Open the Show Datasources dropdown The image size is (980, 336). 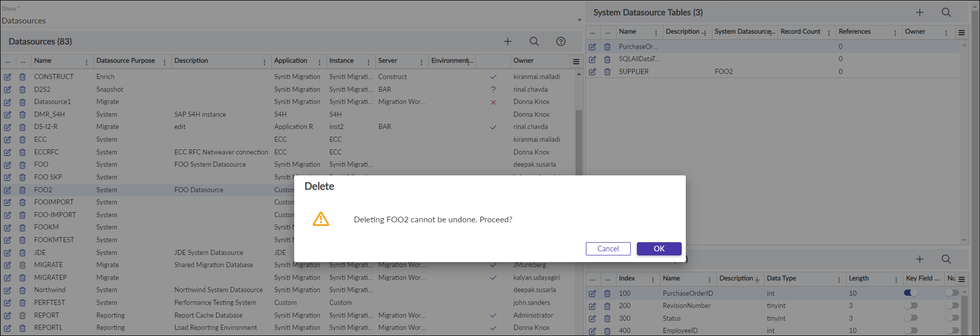579,20
